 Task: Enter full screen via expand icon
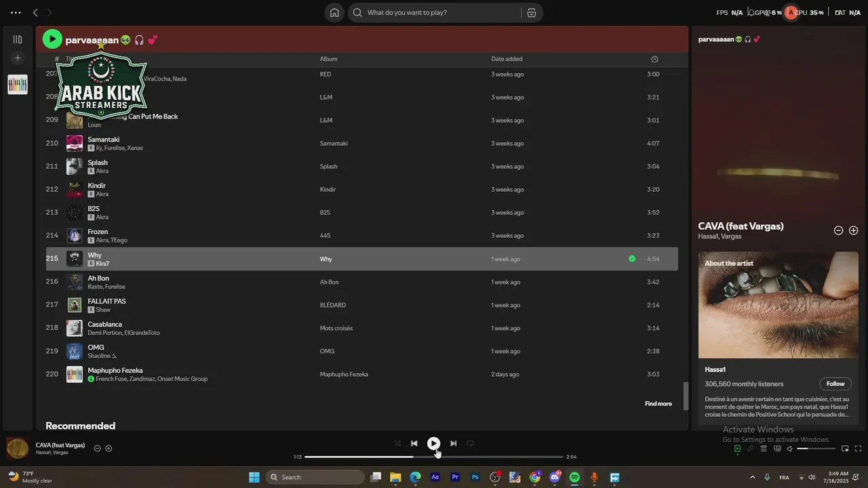(858, 449)
